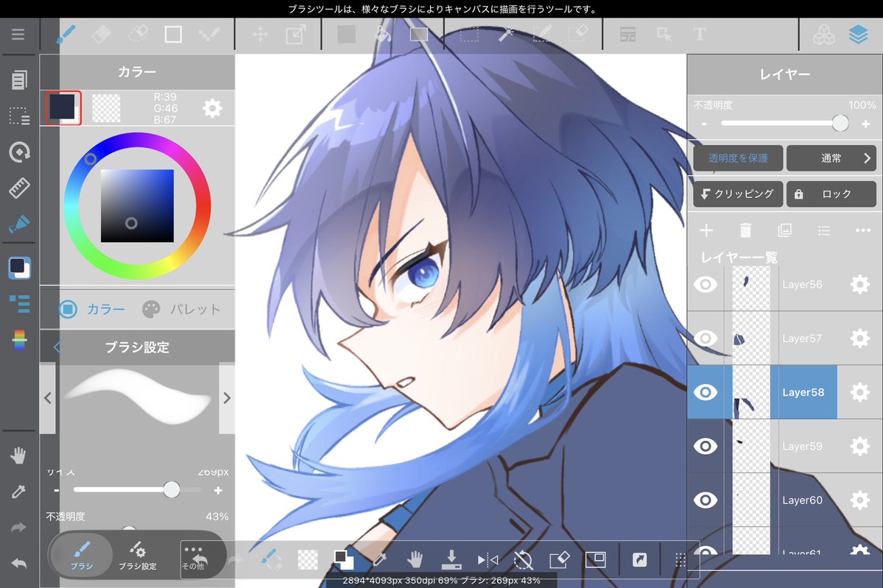Open the color panel icon in sidebar
The image size is (883, 588).
(x=20, y=268)
